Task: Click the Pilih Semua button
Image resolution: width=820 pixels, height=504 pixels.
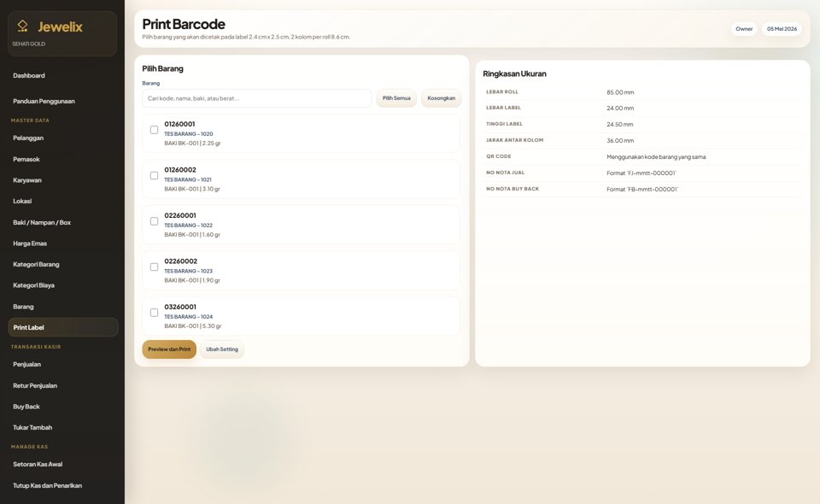Action: [396, 98]
